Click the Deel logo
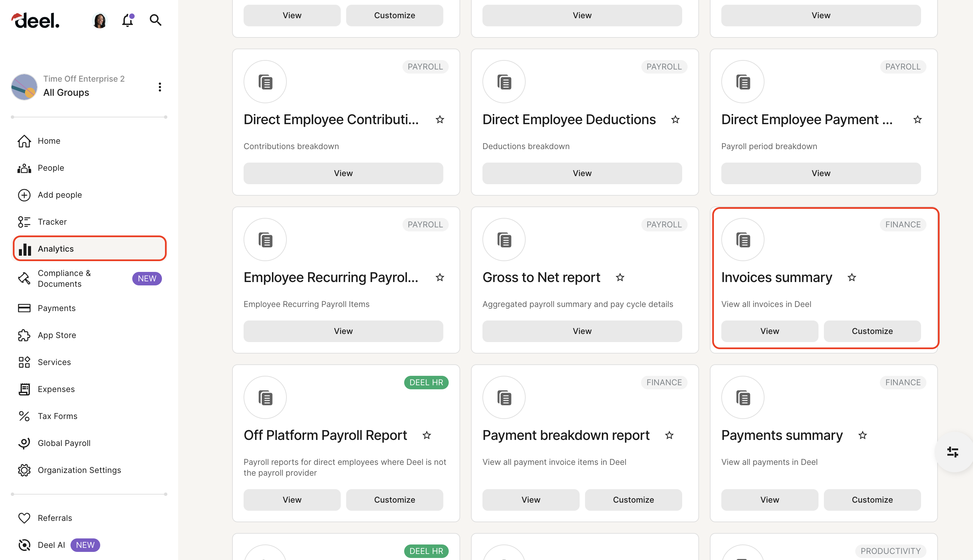Viewport: 973px width, 560px height. [x=35, y=20]
